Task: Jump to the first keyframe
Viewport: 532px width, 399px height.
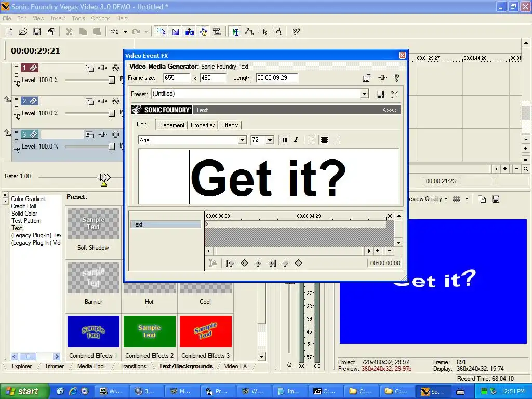Action: [230, 263]
